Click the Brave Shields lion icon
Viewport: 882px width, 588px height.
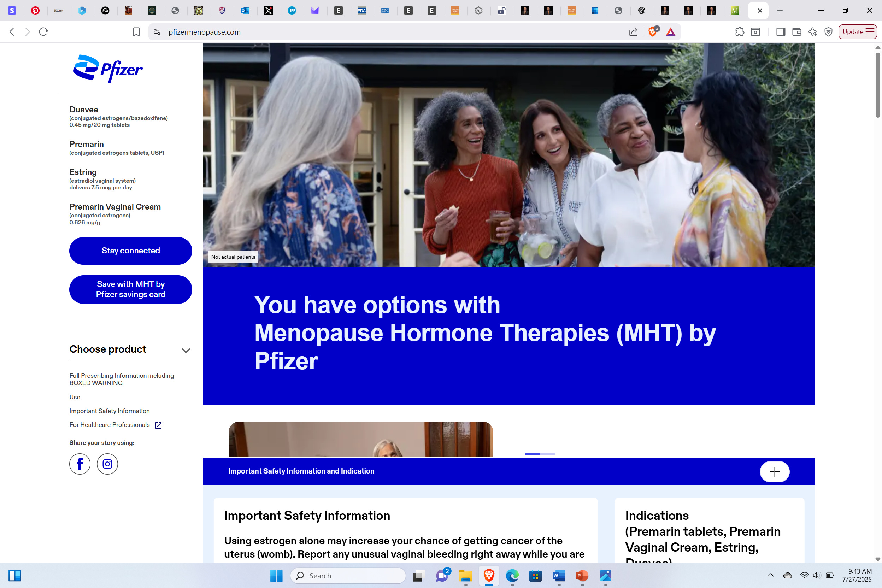pos(652,32)
